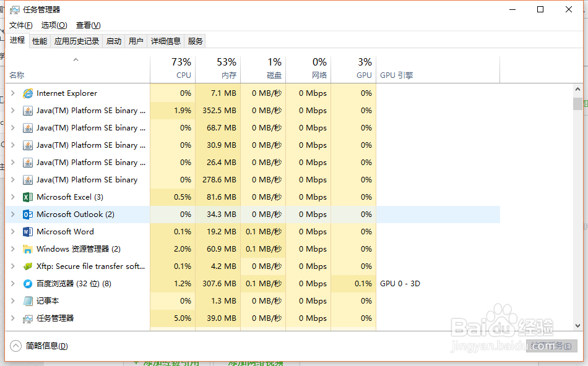Sort by the CPU column header
The width and height of the screenshot is (588, 366).
pyautogui.click(x=173, y=69)
